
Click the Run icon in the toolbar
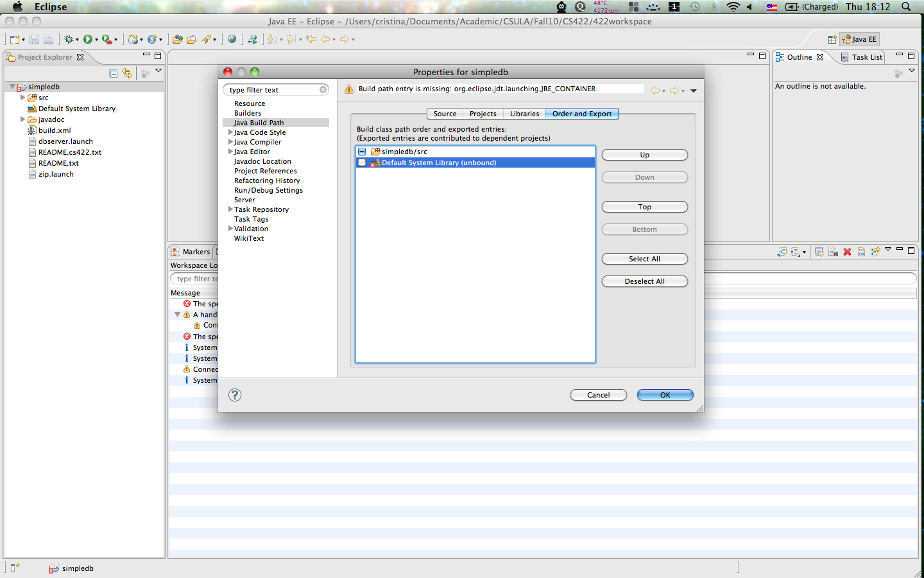click(x=87, y=39)
